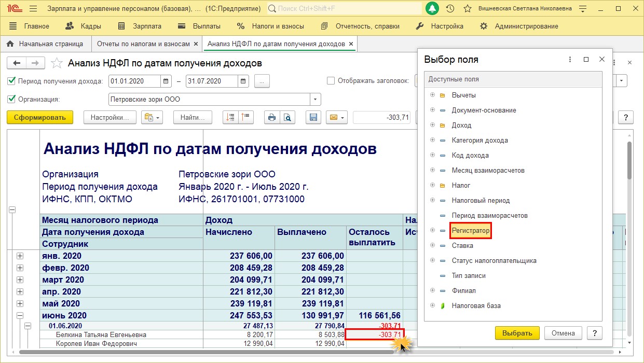Screen dimensions: 644x363
Task: Open the Кадры menu
Action: tap(84, 26)
